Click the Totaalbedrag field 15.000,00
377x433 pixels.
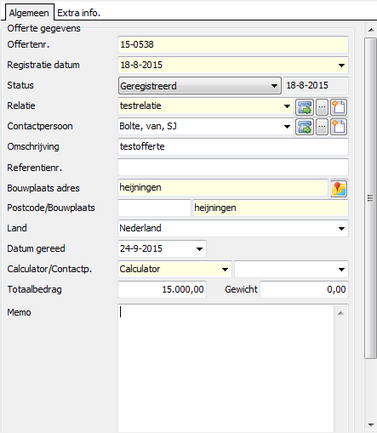(162, 290)
